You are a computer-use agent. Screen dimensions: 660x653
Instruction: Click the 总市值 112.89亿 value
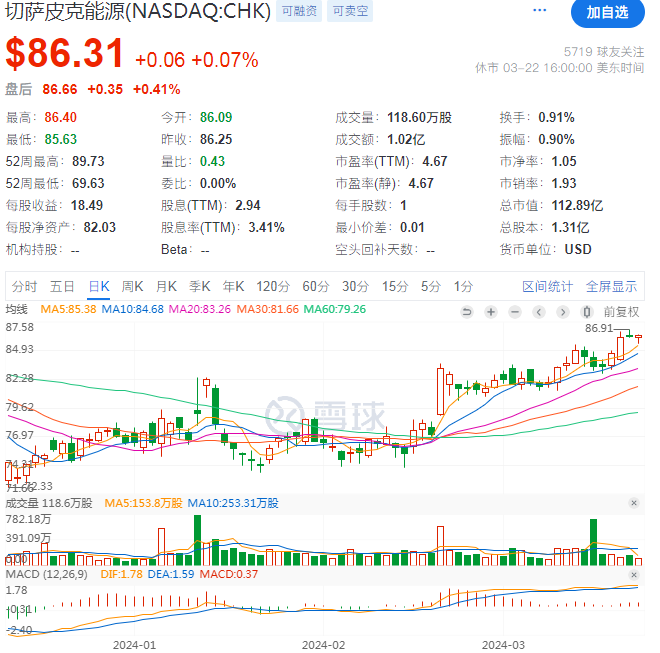(577, 205)
